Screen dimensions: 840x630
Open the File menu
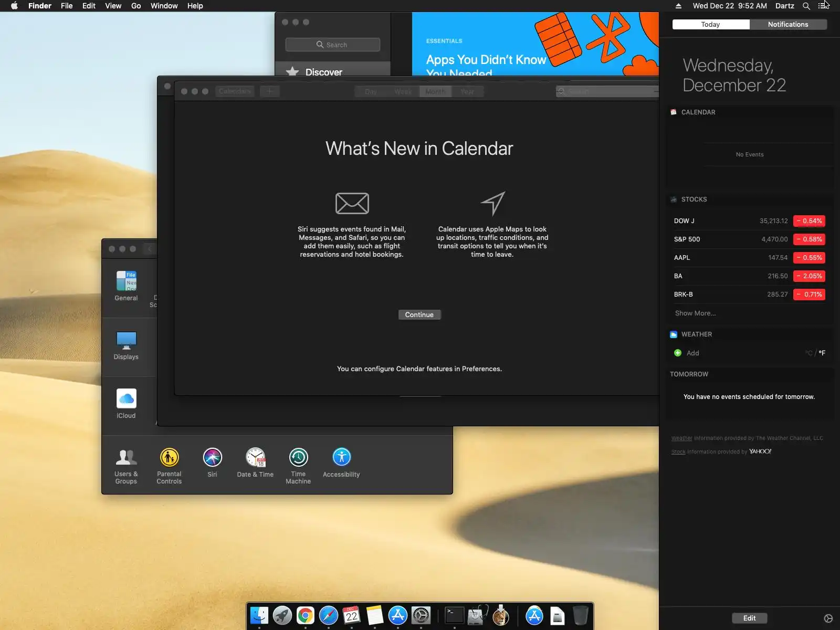point(67,6)
